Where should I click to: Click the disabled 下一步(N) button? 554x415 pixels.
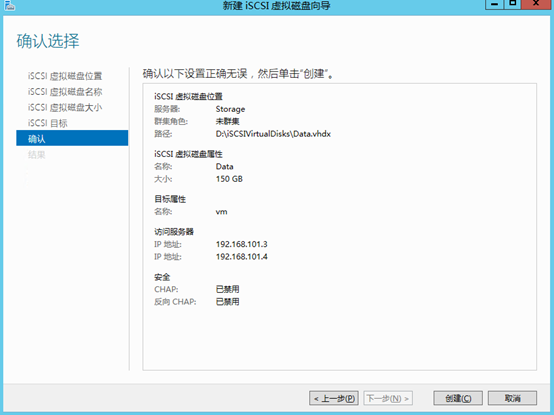388,398
